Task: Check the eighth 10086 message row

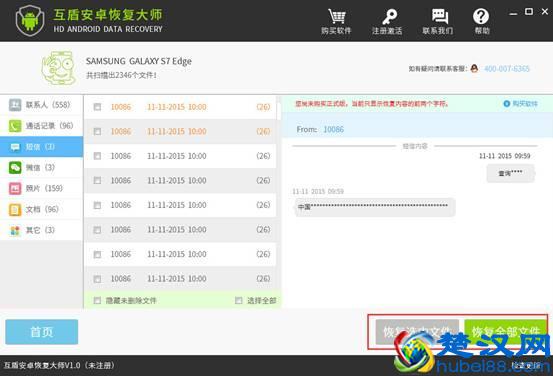Action: [x=97, y=279]
